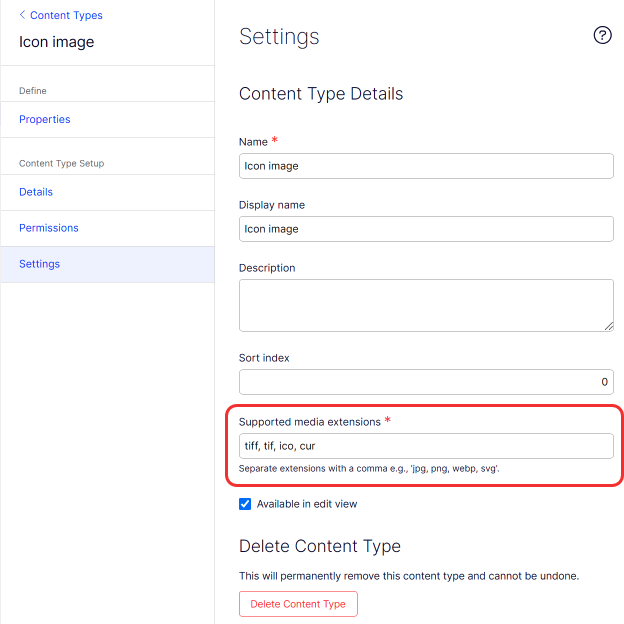The image size is (624, 624).
Task: Click the 'Icon image' sidebar heading
Action: (57, 42)
